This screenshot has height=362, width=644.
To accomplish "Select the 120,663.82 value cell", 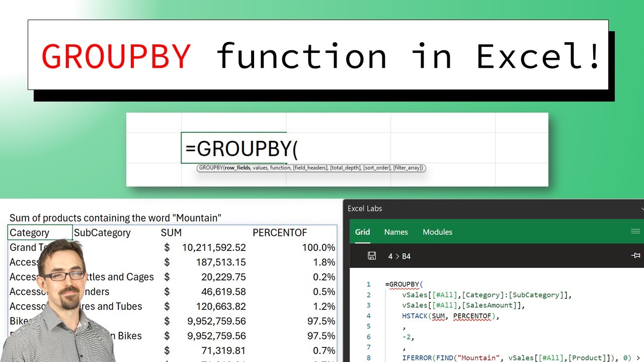I will [x=221, y=306].
